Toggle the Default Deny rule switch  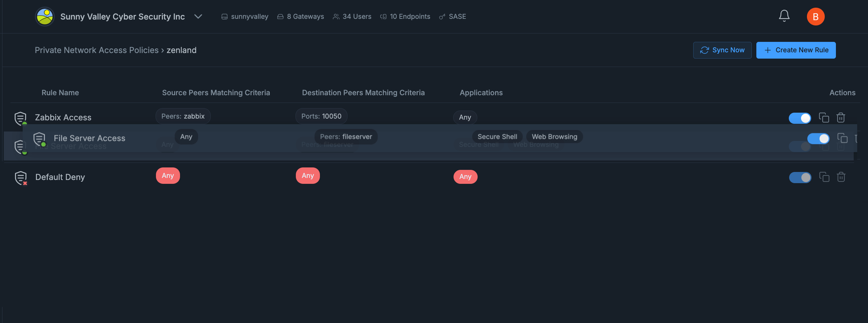(800, 177)
